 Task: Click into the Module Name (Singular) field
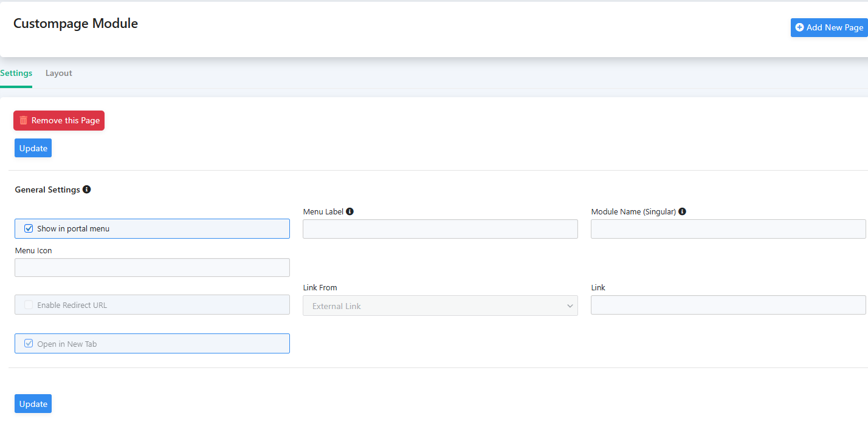click(728, 229)
